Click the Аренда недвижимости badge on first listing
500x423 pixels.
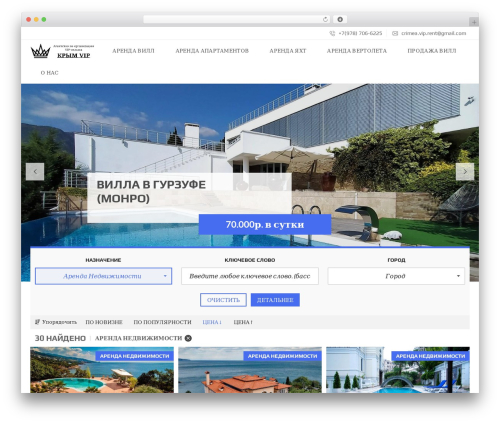pyautogui.click(x=135, y=356)
